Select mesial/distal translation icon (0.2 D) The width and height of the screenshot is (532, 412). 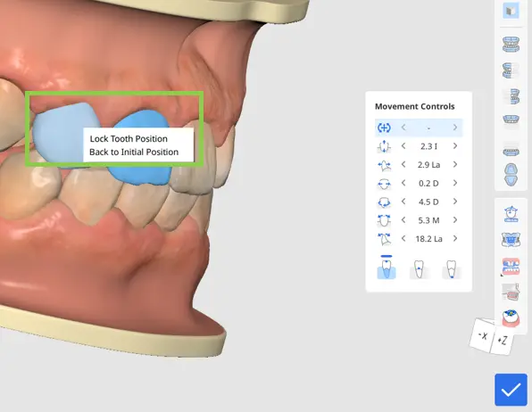coord(384,184)
